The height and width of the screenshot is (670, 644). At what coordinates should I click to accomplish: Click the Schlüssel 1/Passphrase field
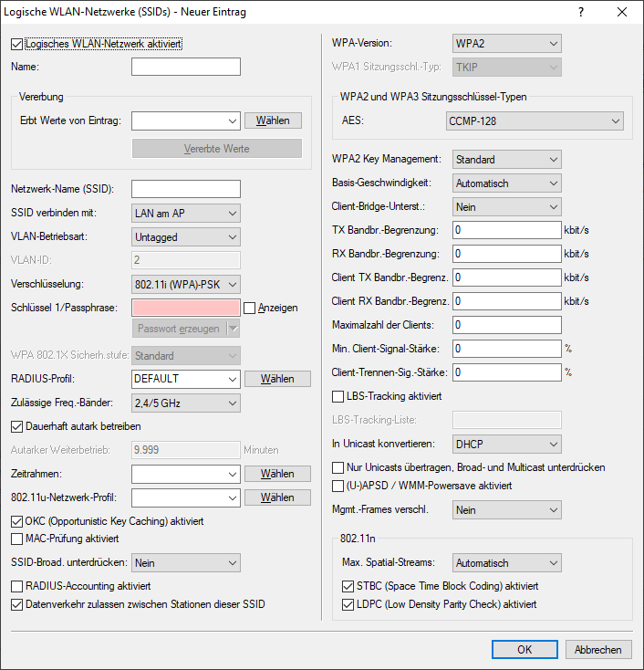click(186, 308)
